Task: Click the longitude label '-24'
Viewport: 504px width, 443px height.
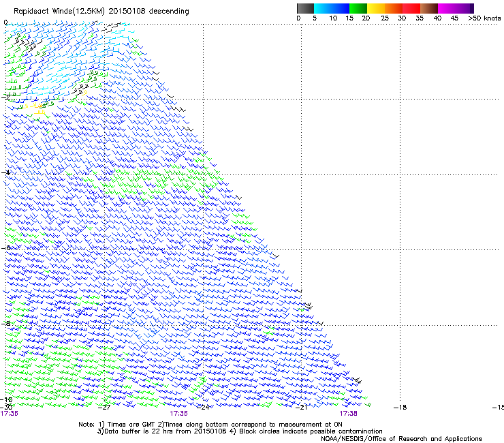Action: [203, 408]
